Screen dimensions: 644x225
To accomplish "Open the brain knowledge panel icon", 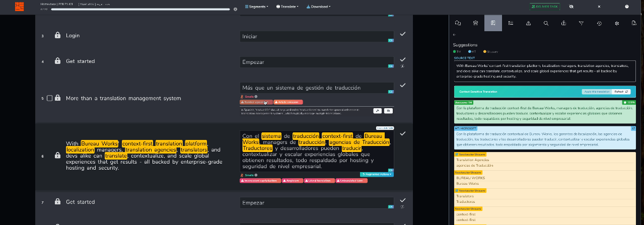I will point(475,23).
